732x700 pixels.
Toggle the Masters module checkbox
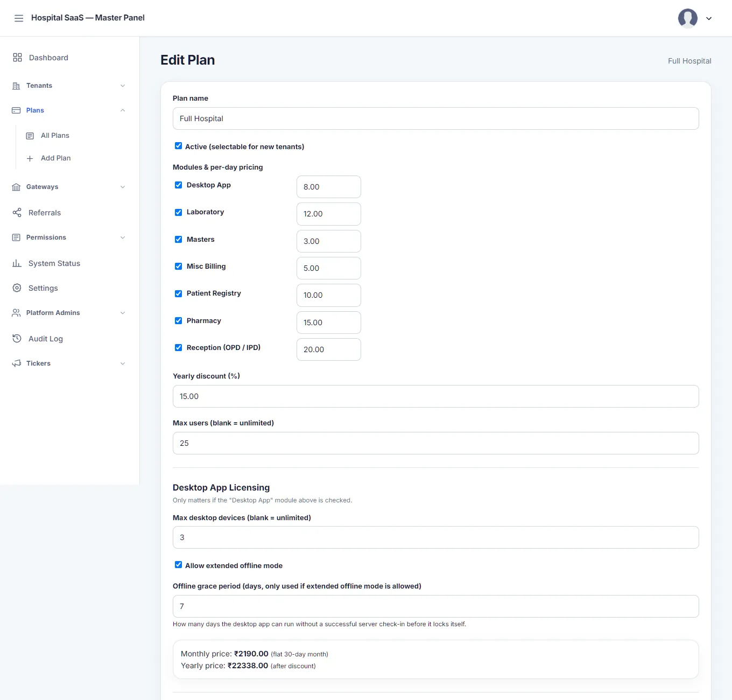pyautogui.click(x=178, y=239)
